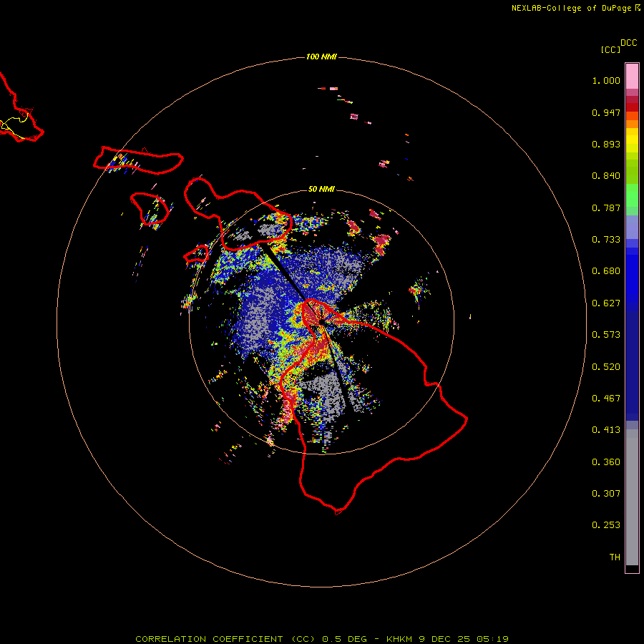Click the 0.360 scale value

click(x=606, y=462)
